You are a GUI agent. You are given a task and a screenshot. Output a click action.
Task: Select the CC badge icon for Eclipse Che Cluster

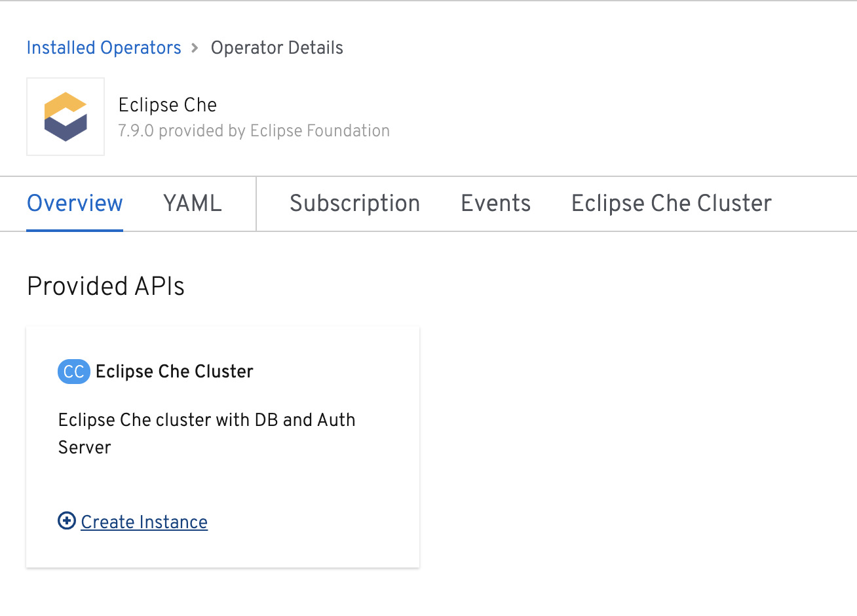pyautogui.click(x=73, y=372)
